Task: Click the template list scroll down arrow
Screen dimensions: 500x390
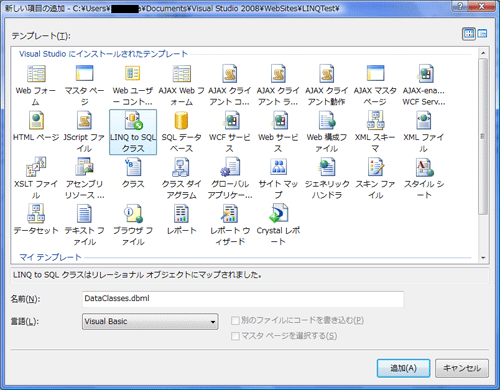Action: coord(483,258)
